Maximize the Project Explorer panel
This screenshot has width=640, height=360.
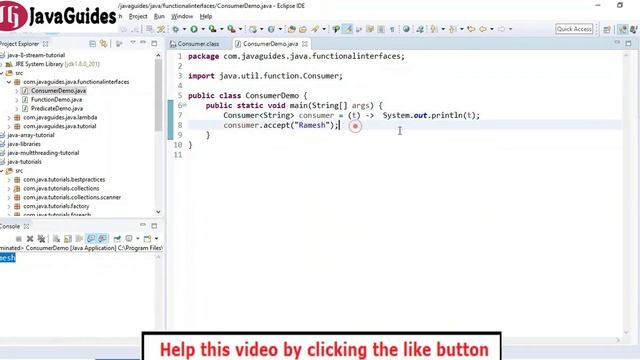[x=154, y=43]
